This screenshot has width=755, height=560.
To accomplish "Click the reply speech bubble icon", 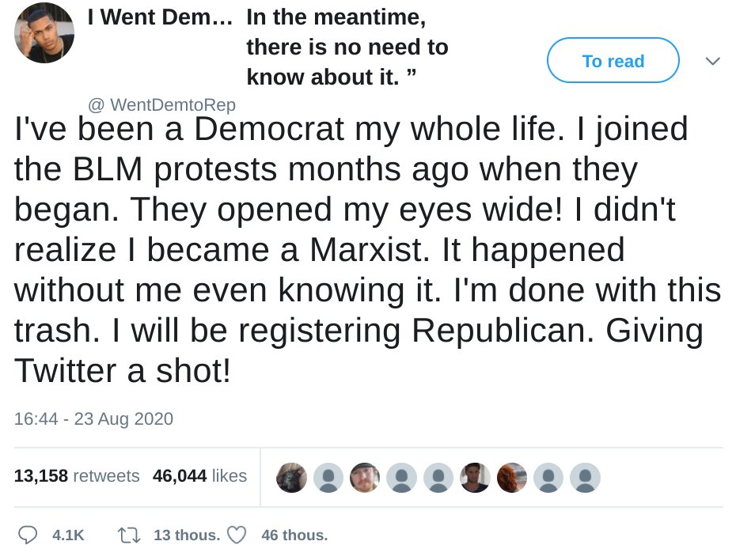I will (x=28, y=535).
